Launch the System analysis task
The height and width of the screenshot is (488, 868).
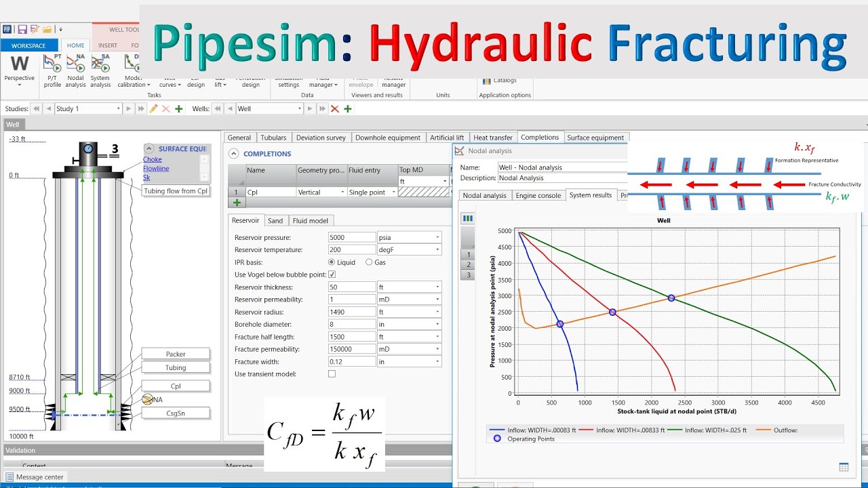(100, 71)
